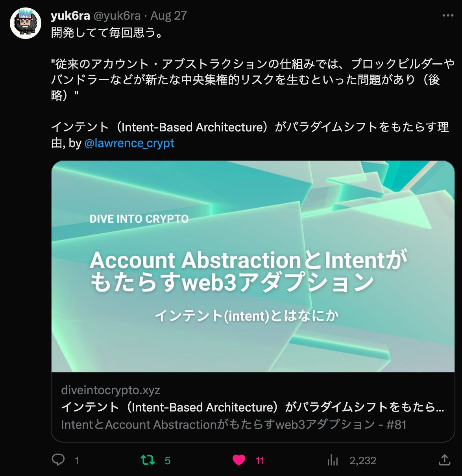
Task: Unlike the tweet via pink heart
Action: [x=239, y=460]
